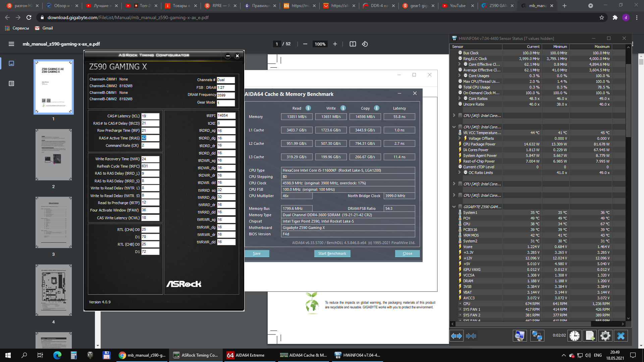
Task: Collapse GIGABYTE Z590 GAMING sensor group
Action: point(454,207)
